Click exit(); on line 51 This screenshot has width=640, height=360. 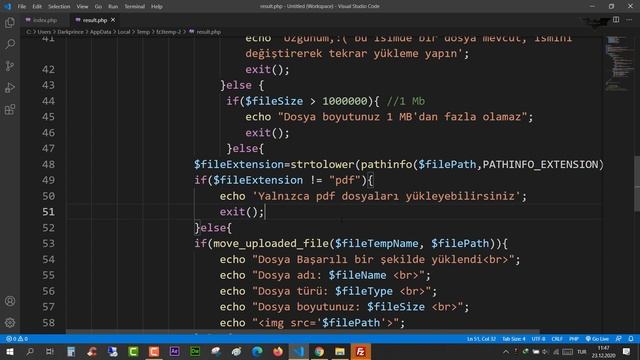click(x=242, y=212)
